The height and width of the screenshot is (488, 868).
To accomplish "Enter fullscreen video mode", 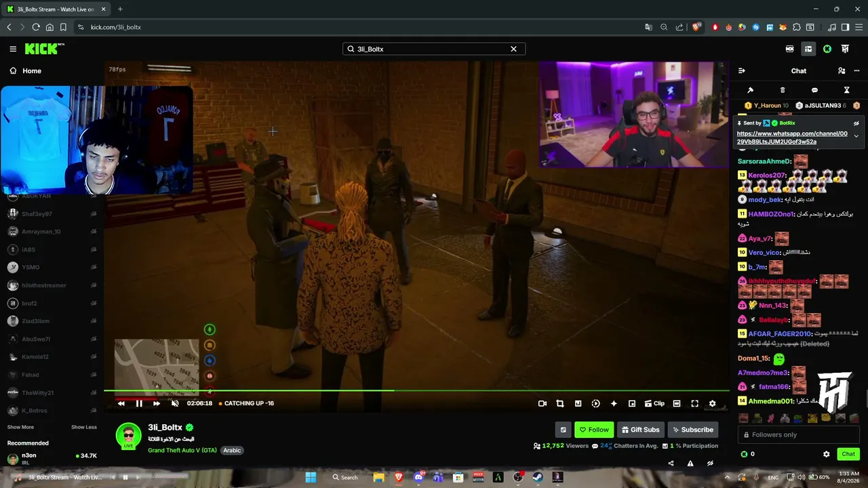I will point(694,403).
